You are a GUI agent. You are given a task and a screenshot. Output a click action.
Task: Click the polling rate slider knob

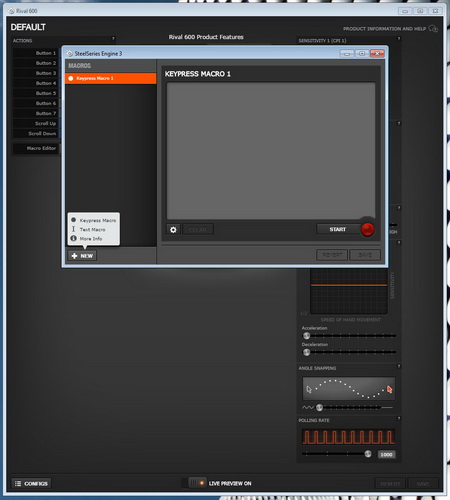[x=368, y=454]
